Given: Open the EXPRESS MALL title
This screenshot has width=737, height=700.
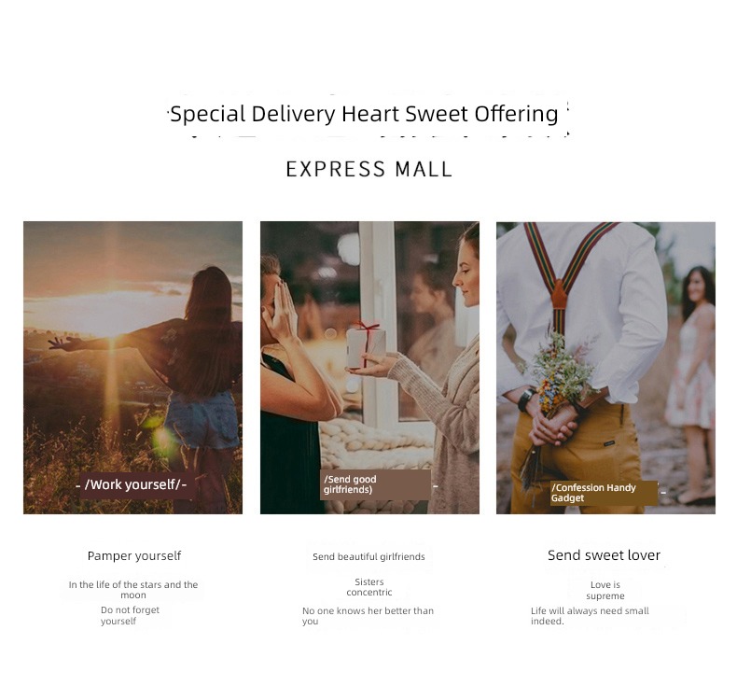Looking at the screenshot, I should [369, 169].
